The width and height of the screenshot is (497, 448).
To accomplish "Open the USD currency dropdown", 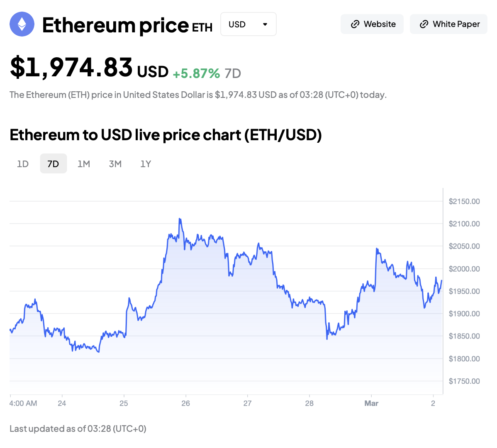I will pyautogui.click(x=248, y=24).
